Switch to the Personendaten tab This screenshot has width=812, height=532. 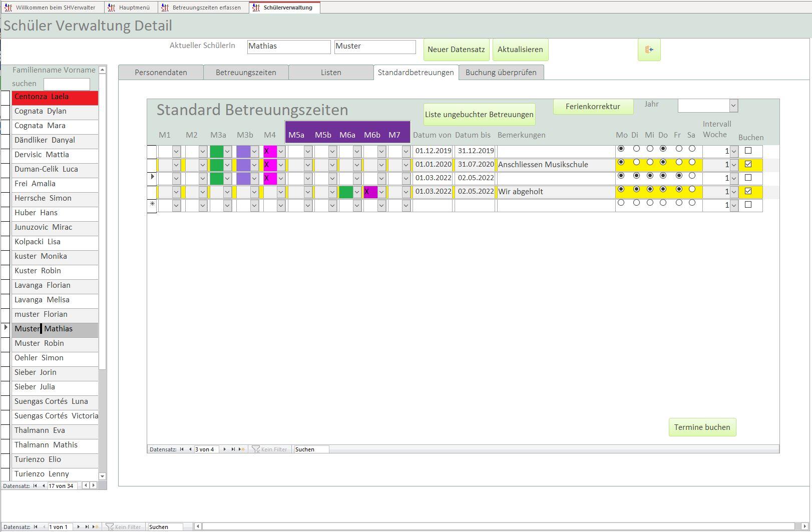[x=161, y=73]
